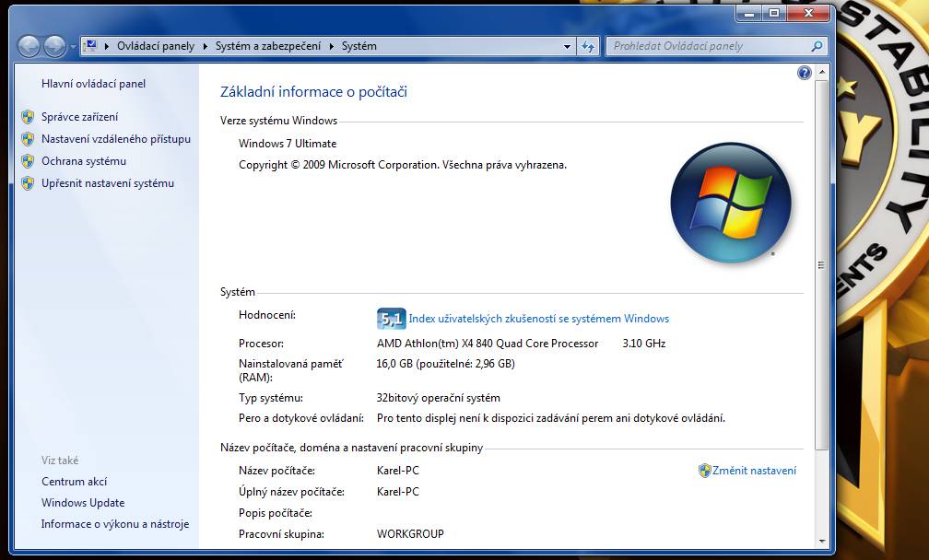The height and width of the screenshot is (560, 929).
Task: Click the shield icon next to Změnit nastavení
Action: tap(704, 471)
